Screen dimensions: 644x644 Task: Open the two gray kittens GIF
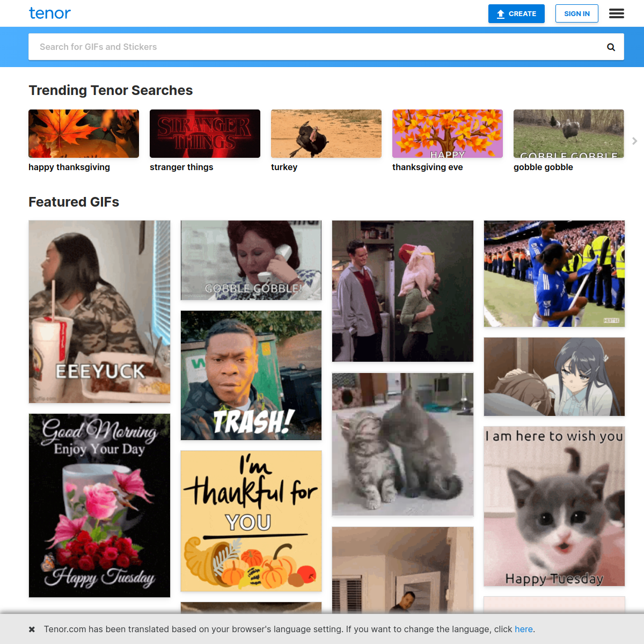(403, 444)
